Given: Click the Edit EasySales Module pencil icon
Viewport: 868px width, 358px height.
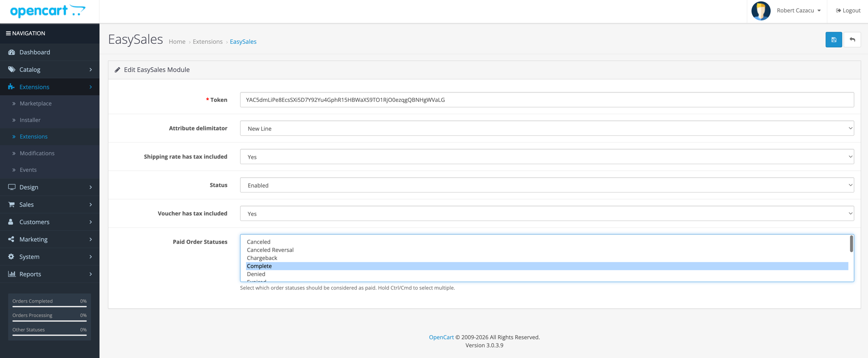Looking at the screenshot, I should tap(117, 70).
